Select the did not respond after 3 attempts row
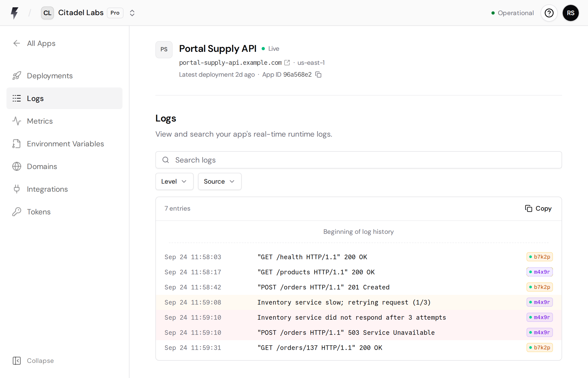The image size is (588, 378). pos(358,317)
